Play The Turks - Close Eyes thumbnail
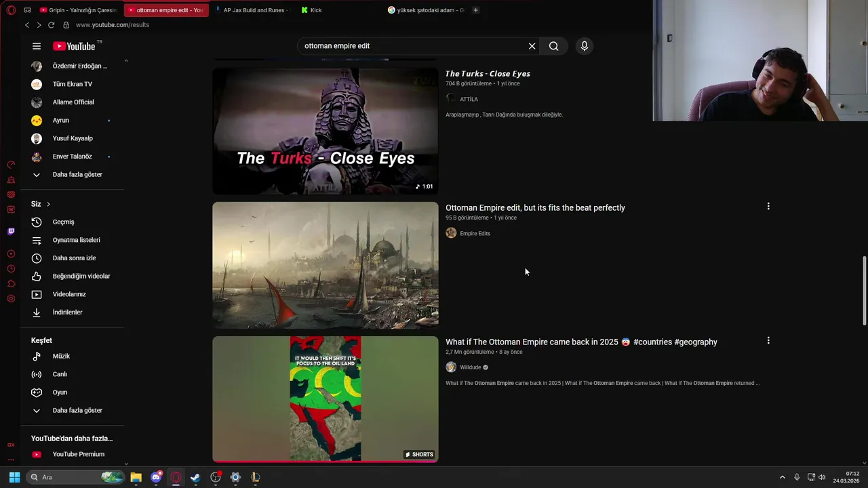This screenshot has height=488, width=868. click(x=325, y=131)
